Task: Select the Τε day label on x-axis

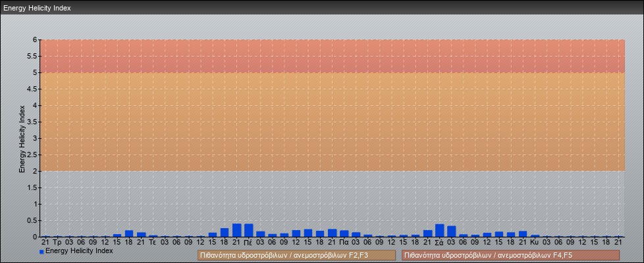Action: [x=152, y=243]
